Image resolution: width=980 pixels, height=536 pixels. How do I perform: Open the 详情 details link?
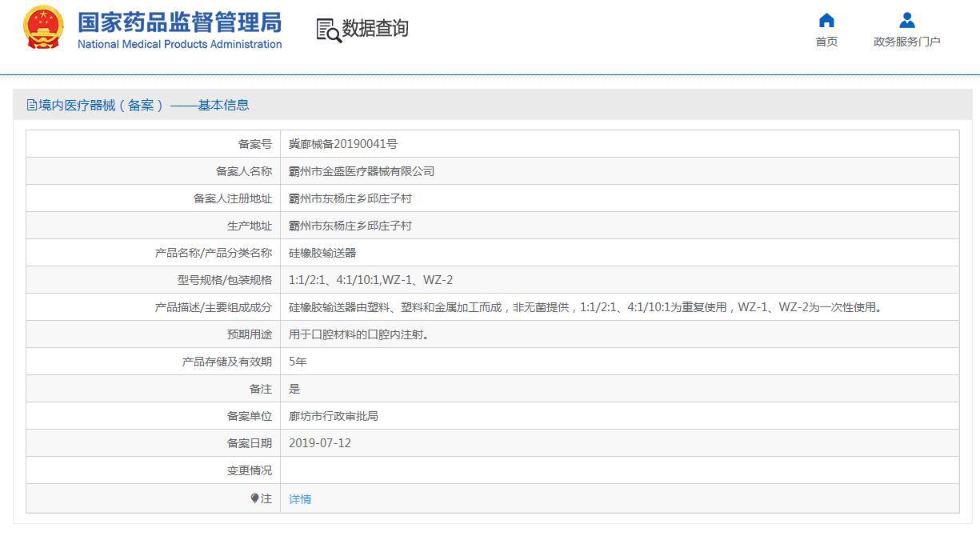300,499
